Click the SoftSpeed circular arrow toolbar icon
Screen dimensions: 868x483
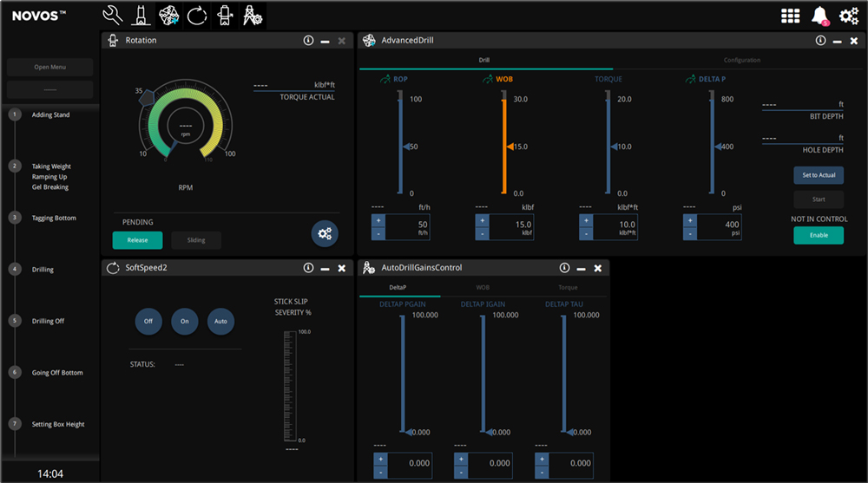(196, 15)
